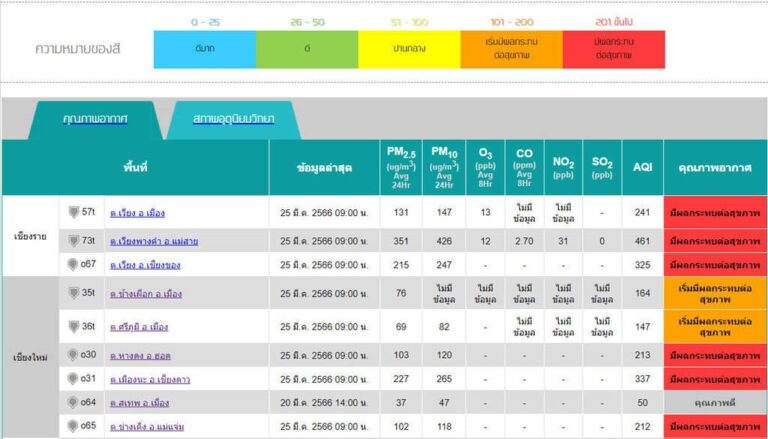Switch to the สภาพอุตุนิยมวิทยา tab
The width and height of the screenshot is (768, 439).
point(234,119)
